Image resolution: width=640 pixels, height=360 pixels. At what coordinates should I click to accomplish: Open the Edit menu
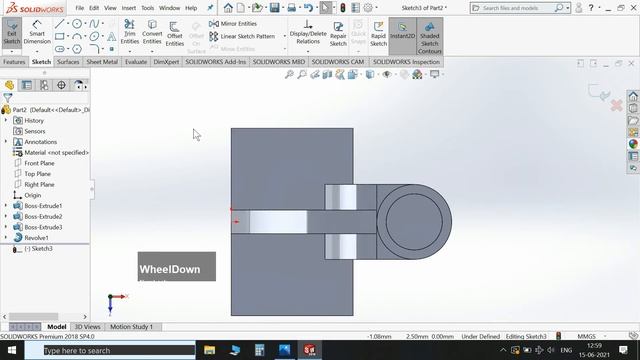(94, 8)
